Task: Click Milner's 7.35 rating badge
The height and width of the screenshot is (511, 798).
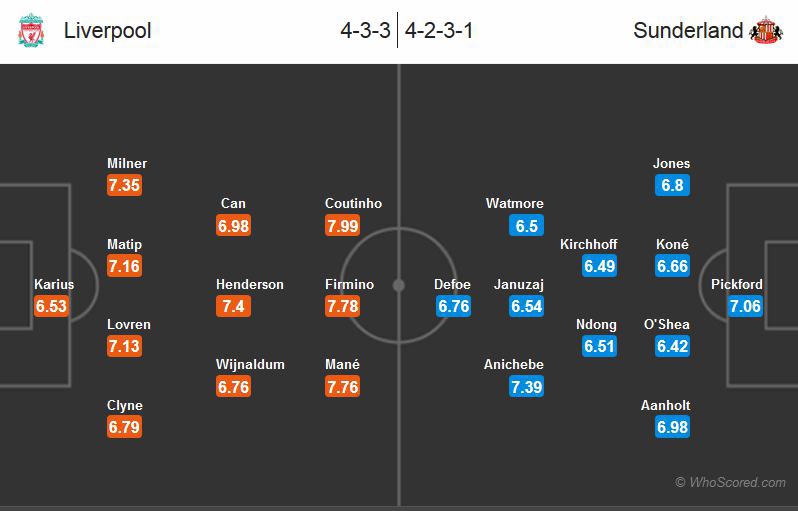Action: (x=125, y=186)
